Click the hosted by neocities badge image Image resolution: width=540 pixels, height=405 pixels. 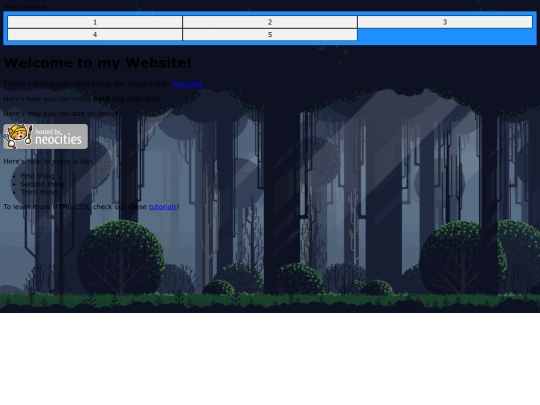(45, 136)
